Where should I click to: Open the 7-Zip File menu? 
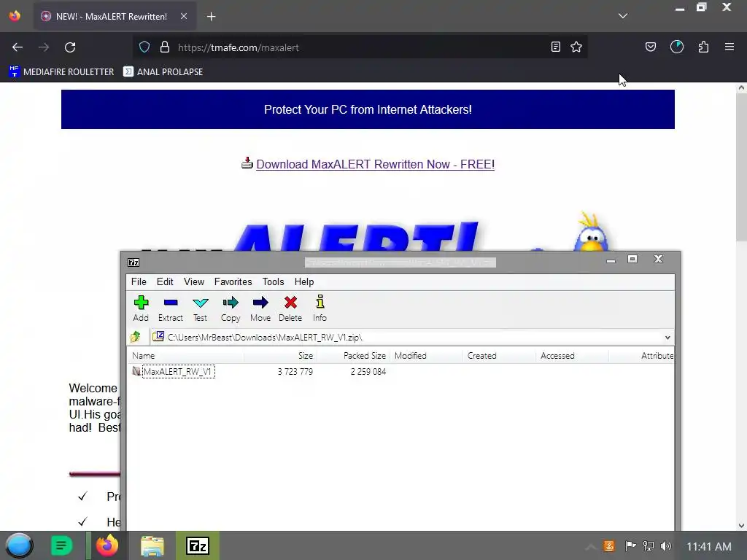coord(139,282)
